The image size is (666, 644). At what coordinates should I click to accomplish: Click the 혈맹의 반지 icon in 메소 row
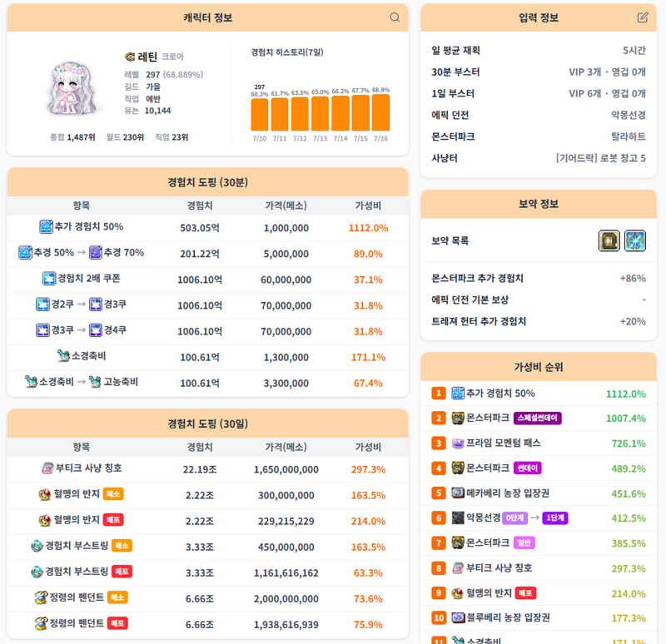pyautogui.click(x=45, y=494)
